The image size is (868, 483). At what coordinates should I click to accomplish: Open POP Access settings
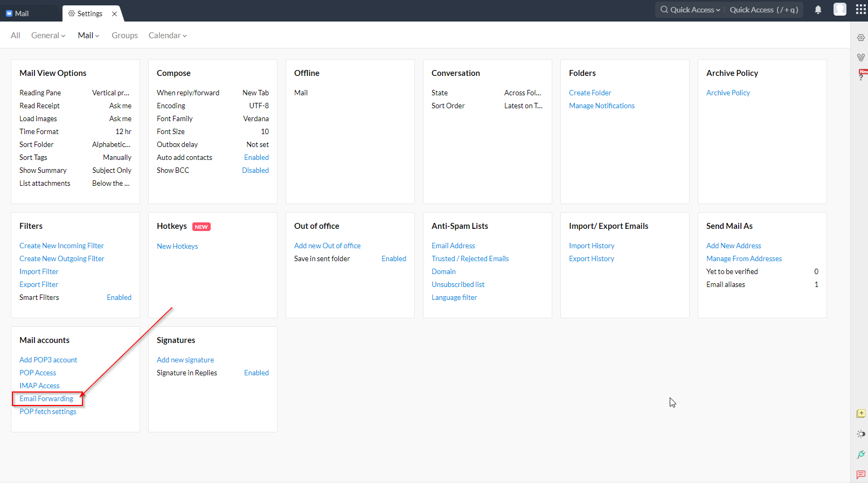coord(38,373)
